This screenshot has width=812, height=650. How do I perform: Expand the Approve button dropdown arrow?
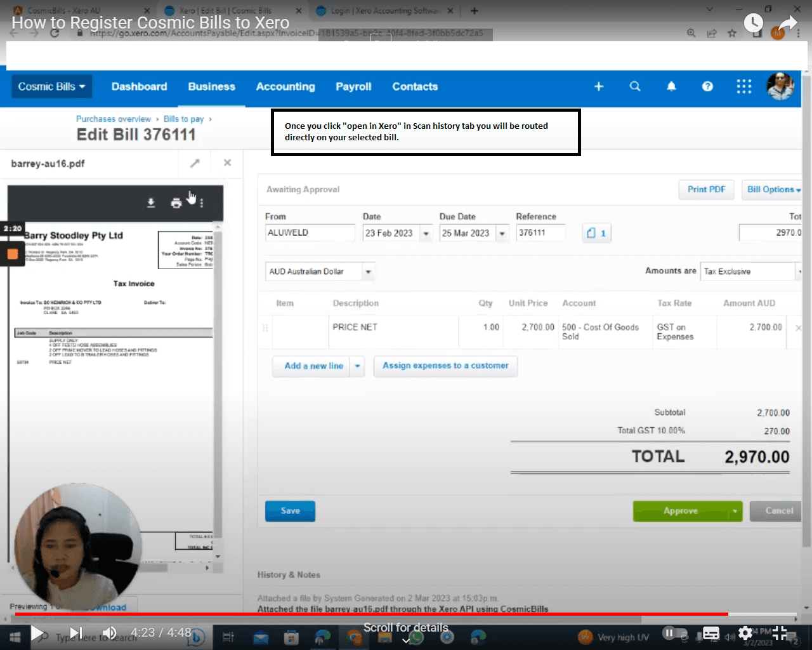735,511
